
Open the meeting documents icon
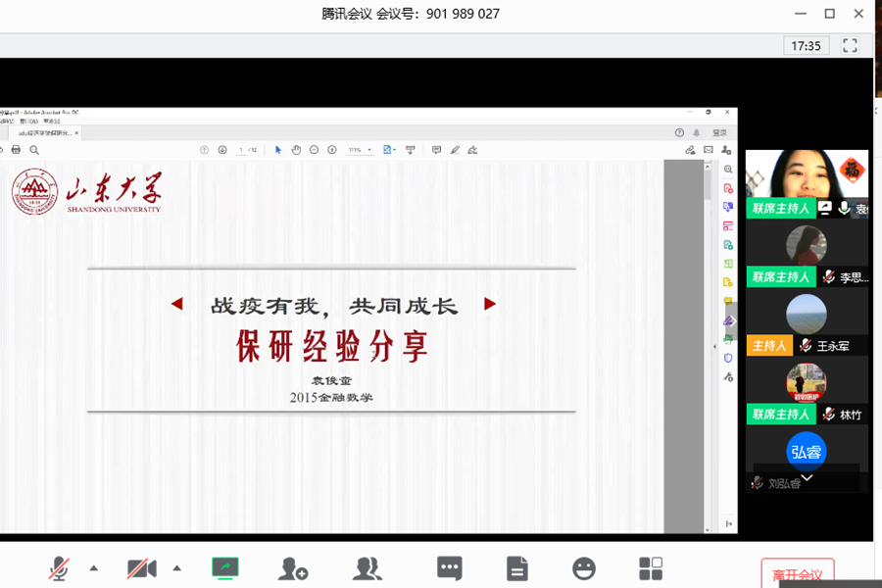517,567
